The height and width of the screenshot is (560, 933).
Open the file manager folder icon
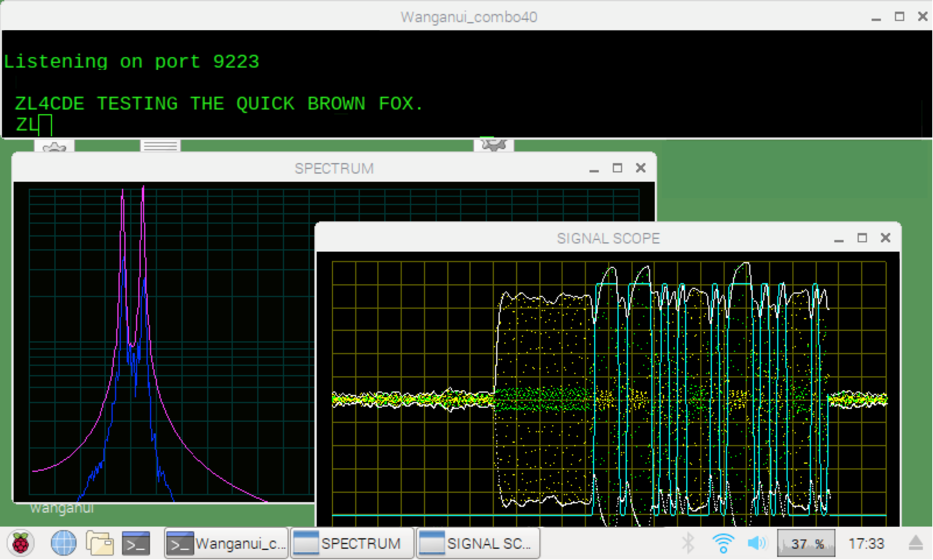[99, 543]
